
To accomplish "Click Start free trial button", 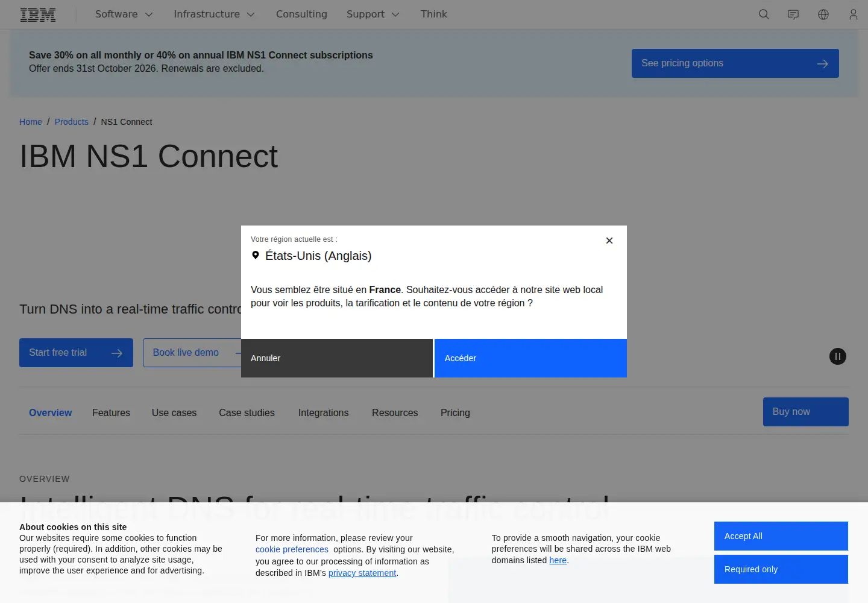I will 76,353.
